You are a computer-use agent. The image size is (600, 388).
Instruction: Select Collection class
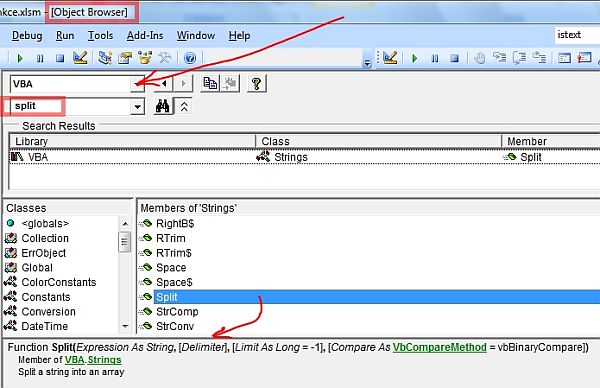tap(45, 238)
